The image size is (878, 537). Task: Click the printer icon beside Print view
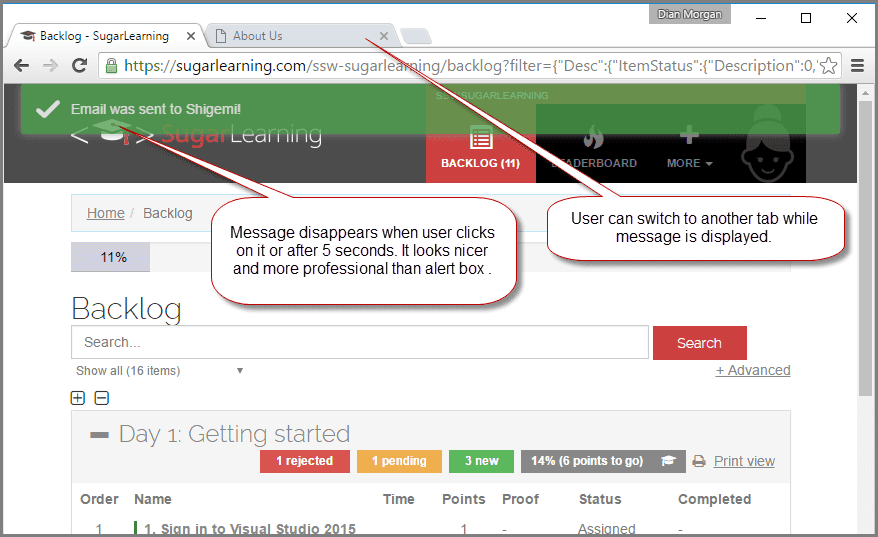699,461
